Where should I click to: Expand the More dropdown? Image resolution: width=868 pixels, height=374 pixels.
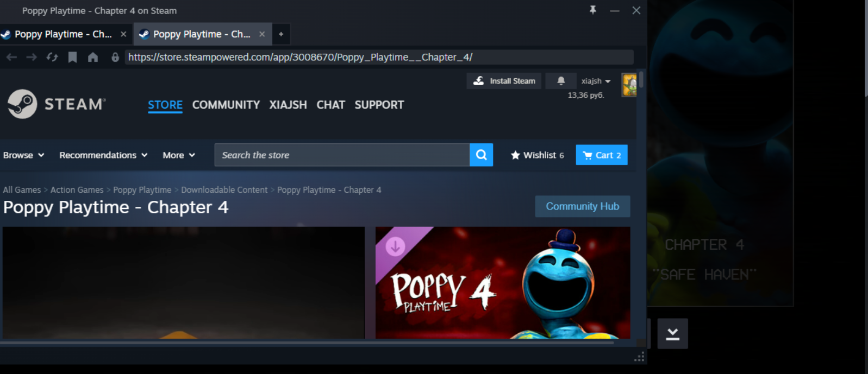coord(179,155)
